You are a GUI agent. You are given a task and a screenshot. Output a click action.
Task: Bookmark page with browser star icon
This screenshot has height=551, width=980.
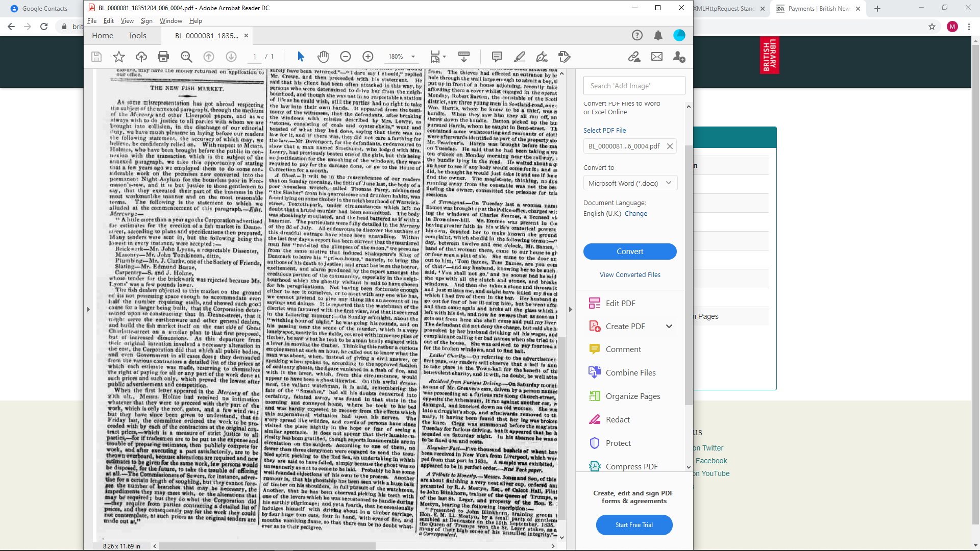coord(932,27)
